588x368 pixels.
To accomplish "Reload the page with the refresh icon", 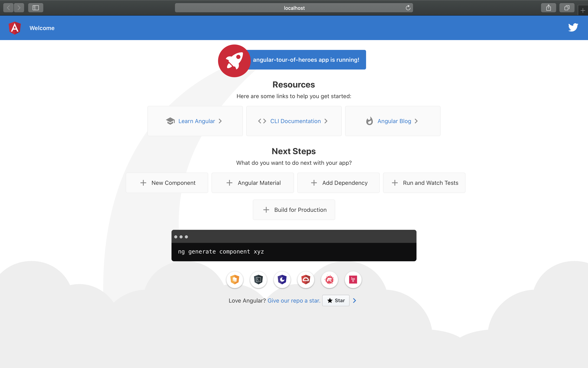I will point(408,8).
